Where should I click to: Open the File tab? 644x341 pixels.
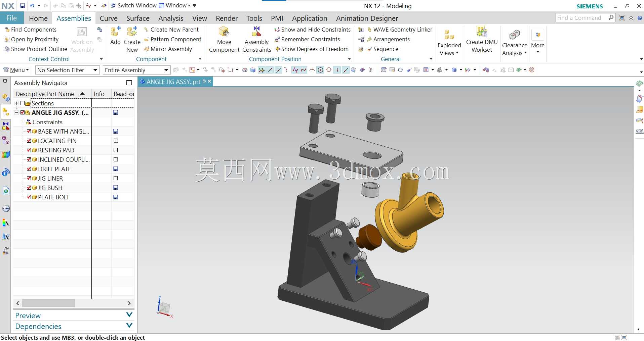click(x=11, y=18)
